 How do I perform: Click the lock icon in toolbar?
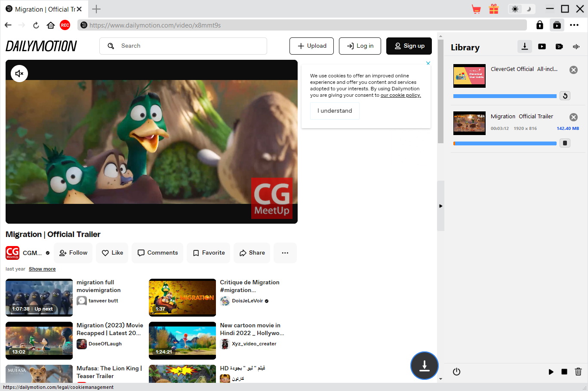(540, 25)
